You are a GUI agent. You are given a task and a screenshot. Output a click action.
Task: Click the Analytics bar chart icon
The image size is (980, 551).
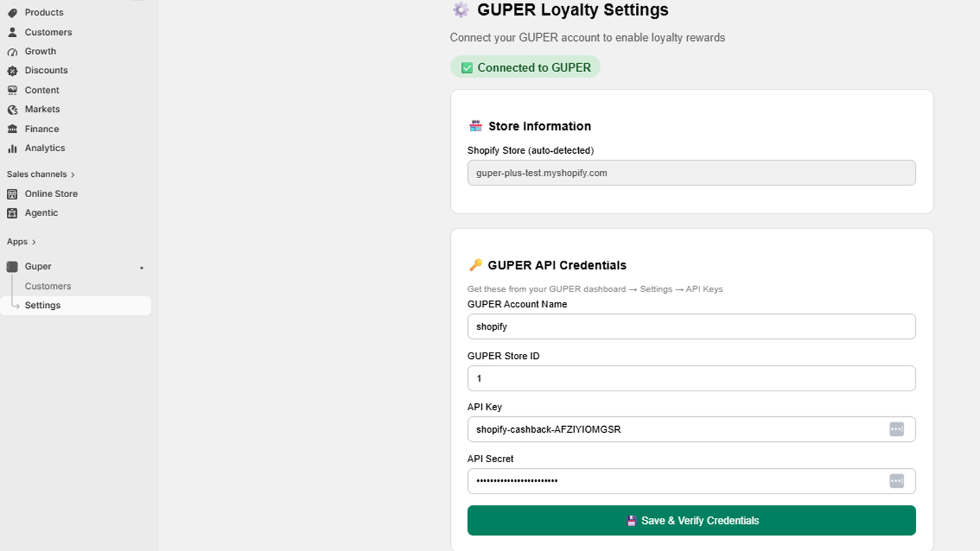tap(12, 148)
